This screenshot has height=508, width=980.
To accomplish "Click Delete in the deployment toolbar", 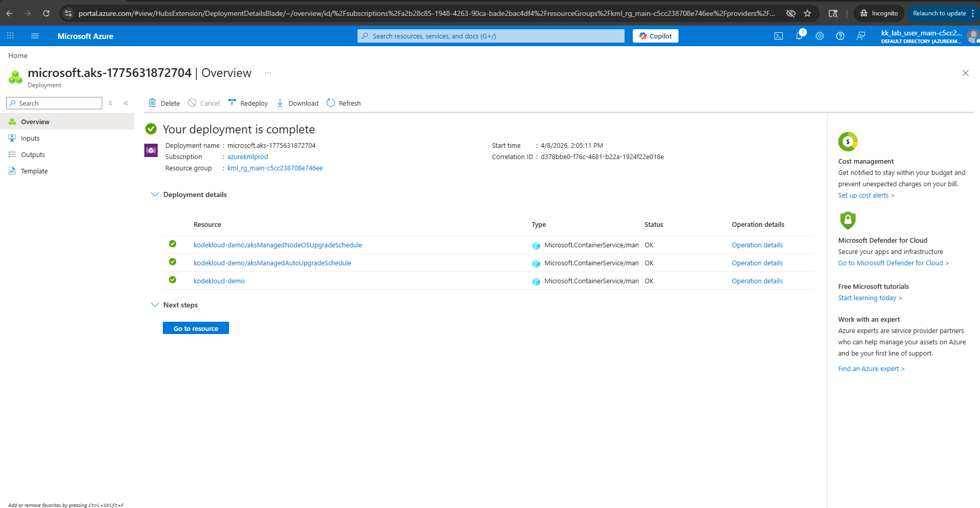I will pos(164,103).
